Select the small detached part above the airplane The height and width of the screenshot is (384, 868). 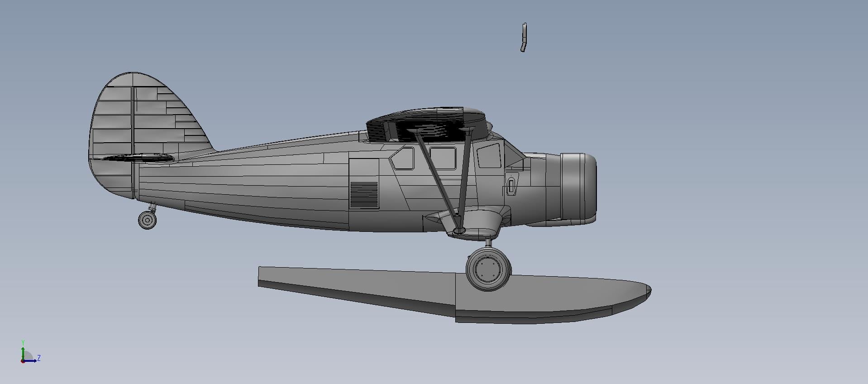point(524,37)
